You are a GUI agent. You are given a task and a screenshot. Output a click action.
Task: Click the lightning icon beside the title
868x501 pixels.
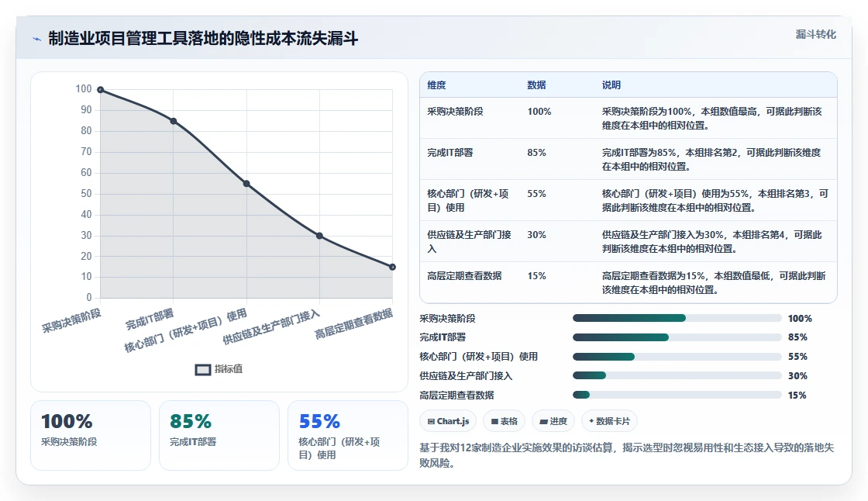37,39
